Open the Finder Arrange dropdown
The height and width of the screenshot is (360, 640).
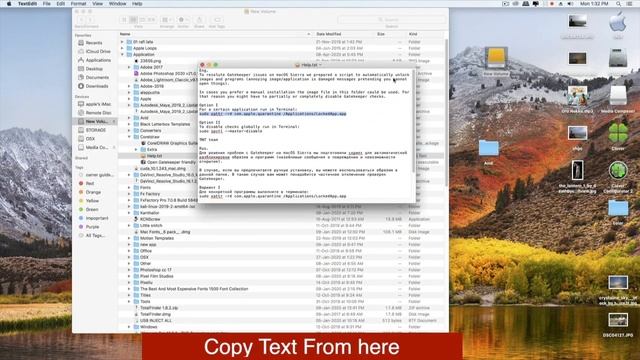click(167, 20)
